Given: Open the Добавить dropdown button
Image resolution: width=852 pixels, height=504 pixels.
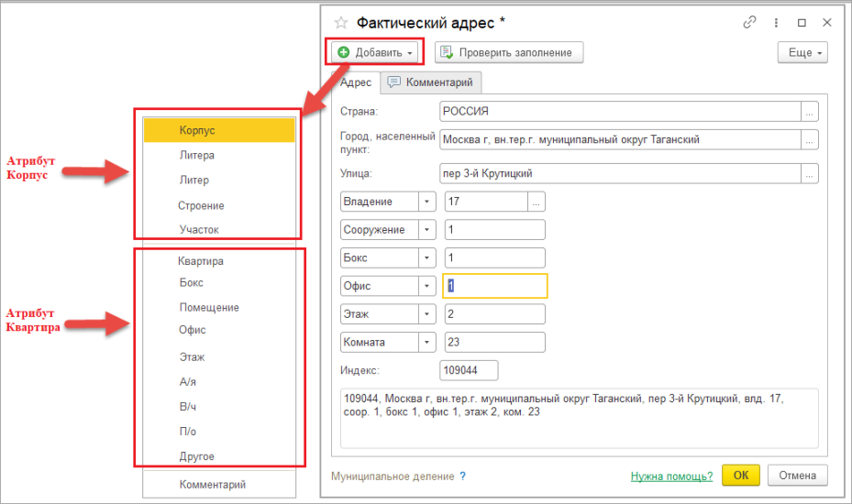Looking at the screenshot, I should click(375, 52).
